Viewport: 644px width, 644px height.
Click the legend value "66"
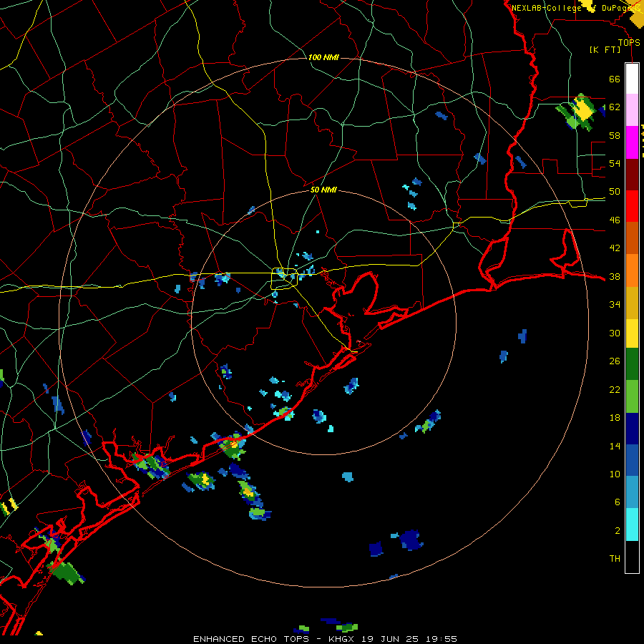[615, 79]
